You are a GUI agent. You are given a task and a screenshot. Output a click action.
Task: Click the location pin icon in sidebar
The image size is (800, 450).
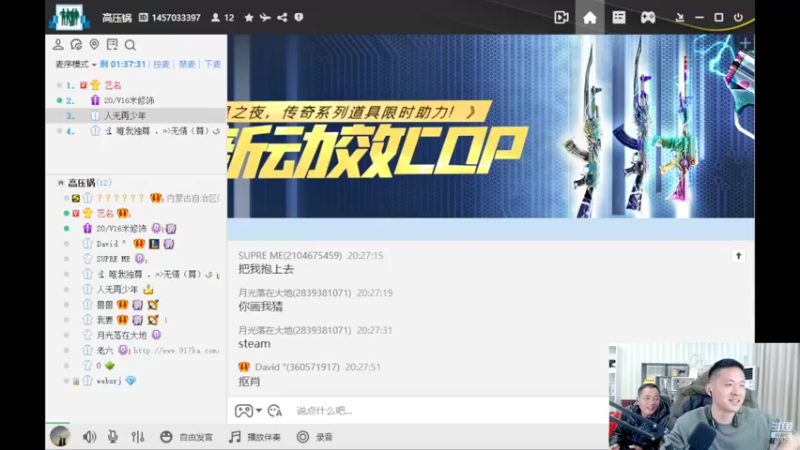[x=94, y=45]
